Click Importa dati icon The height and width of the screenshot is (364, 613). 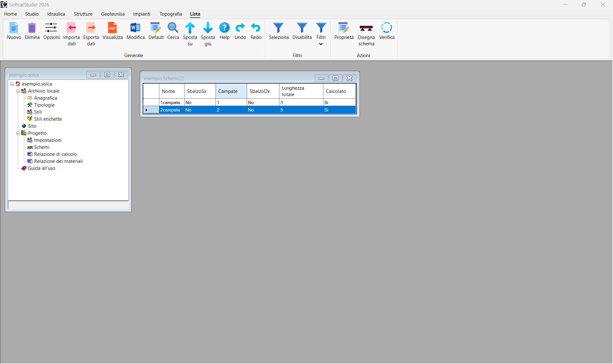(x=72, y=28)
